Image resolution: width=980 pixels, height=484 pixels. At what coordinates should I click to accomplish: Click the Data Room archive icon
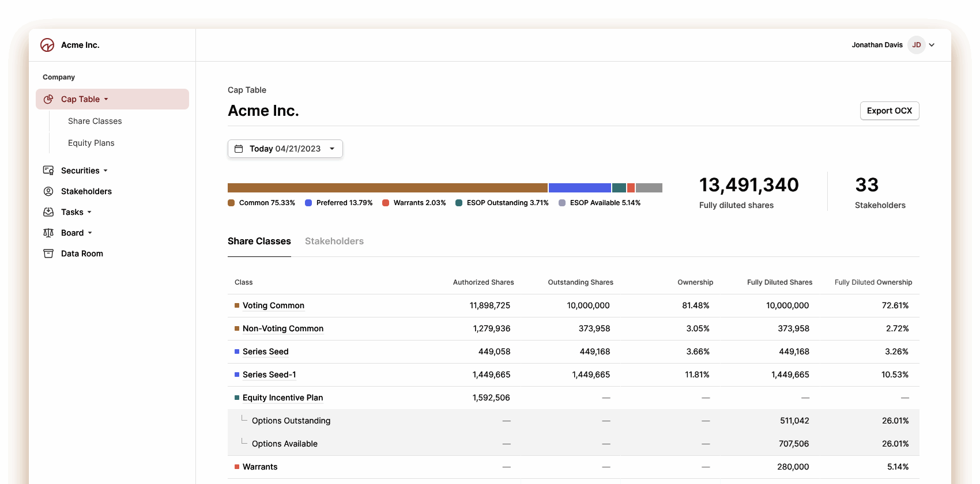pyautogui.click(x=48, y=254)
